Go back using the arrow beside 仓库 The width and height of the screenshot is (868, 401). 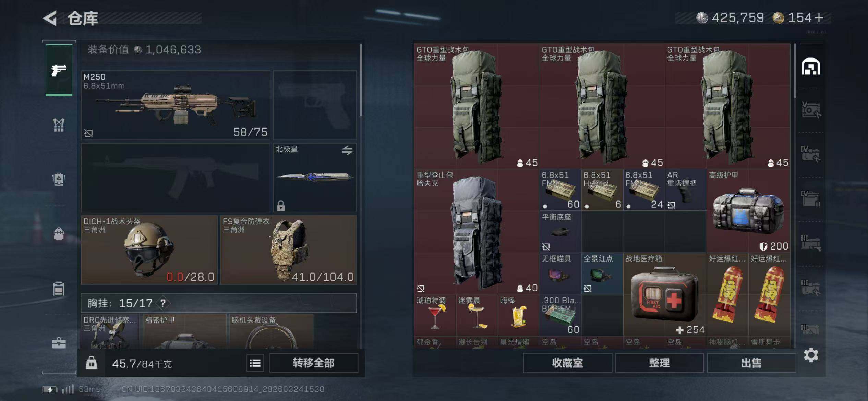(50, 18)
